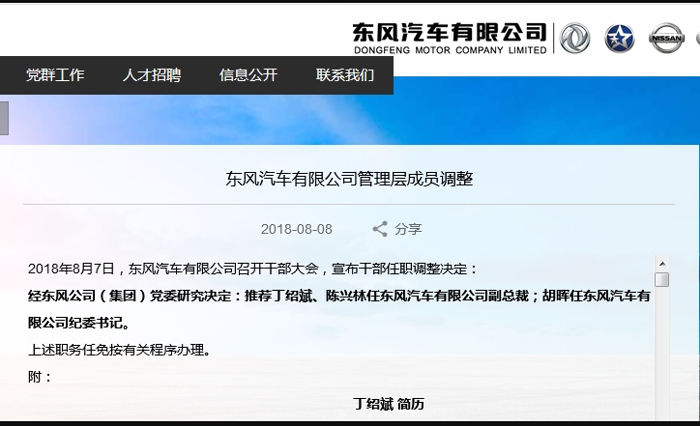Image resolution: width=700 pixels, height=426 pixels.
Task: Click the bold text 限公司纪委书记。
Action: click(79, 323)
